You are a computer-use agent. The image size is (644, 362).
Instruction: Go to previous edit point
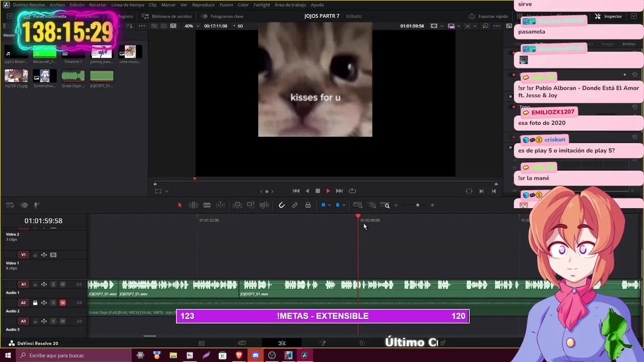[x=494, y=191]
